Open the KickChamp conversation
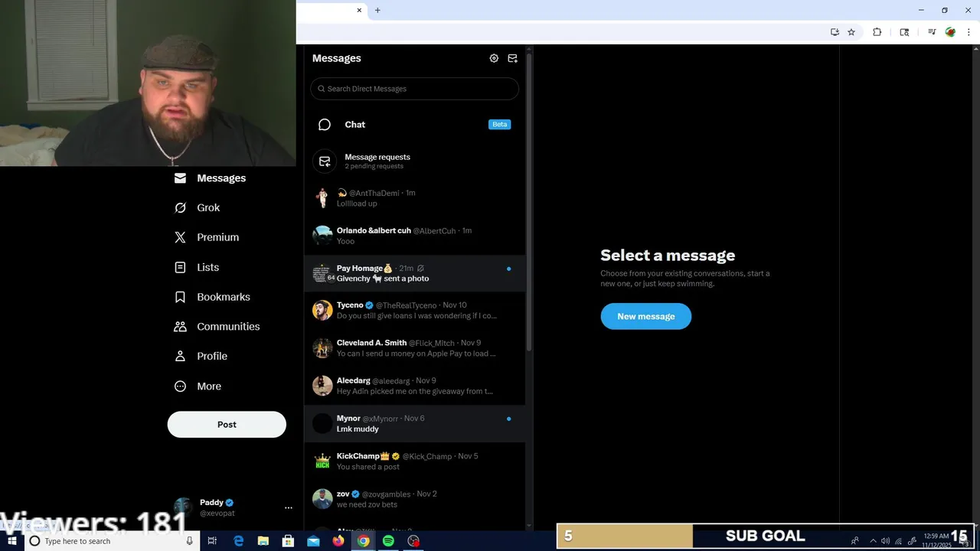980x551 pixels. (414, 461)
